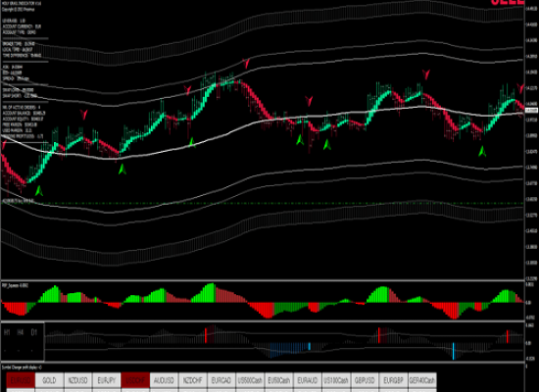This screenshot has height=392, width=539.
Task: Select the H1 timeframe label
Action: tap(7, 332)
